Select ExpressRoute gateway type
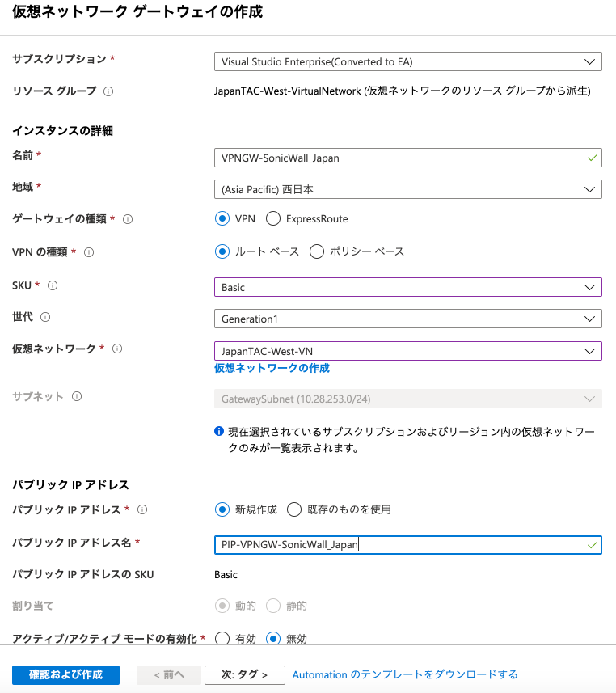616x693 pixels. [273, 218]
